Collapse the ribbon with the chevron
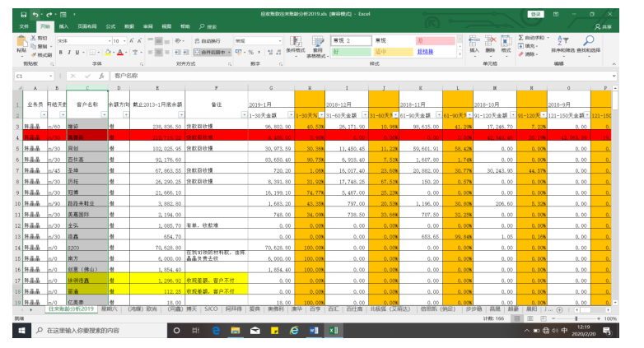644x348 pixels. (614, 64)
